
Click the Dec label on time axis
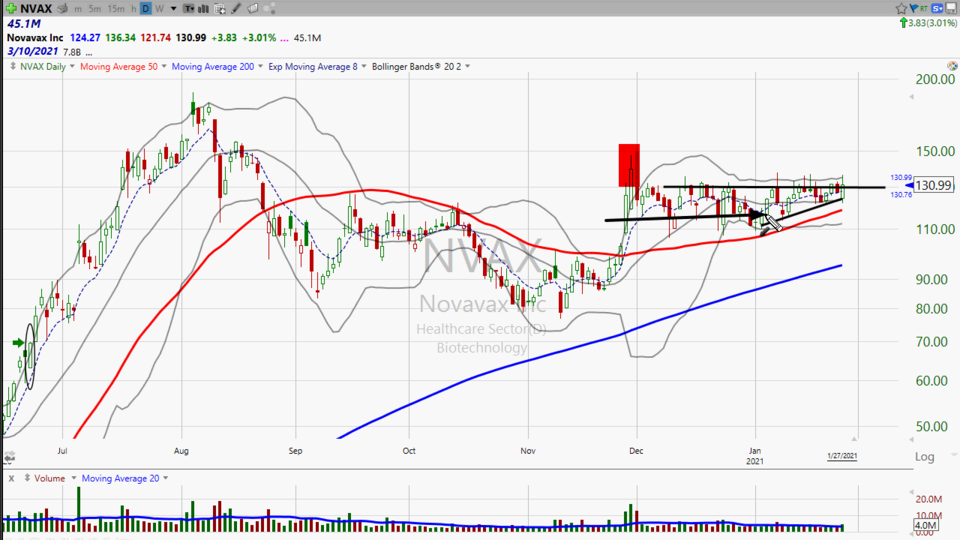636,451
